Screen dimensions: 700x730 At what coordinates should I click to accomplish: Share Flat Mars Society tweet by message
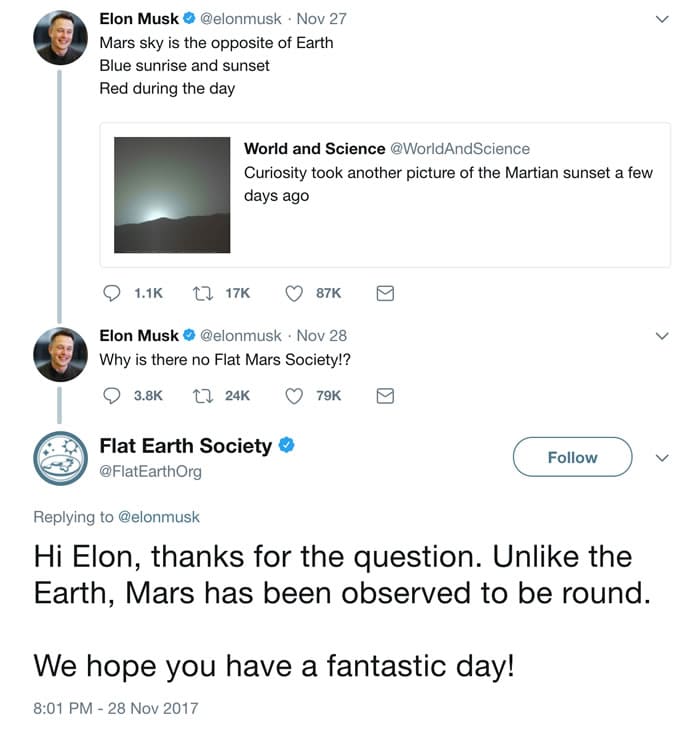384,395
